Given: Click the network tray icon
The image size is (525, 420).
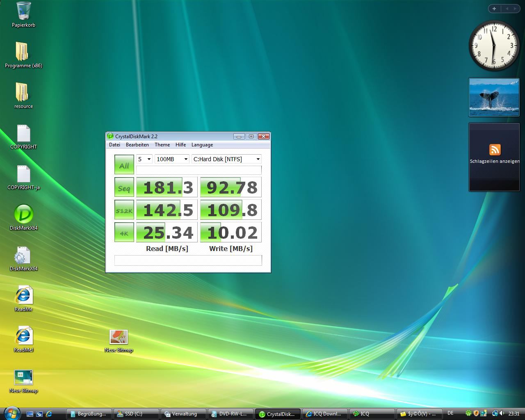Looking at the screenshot, I should click(495, 413).
